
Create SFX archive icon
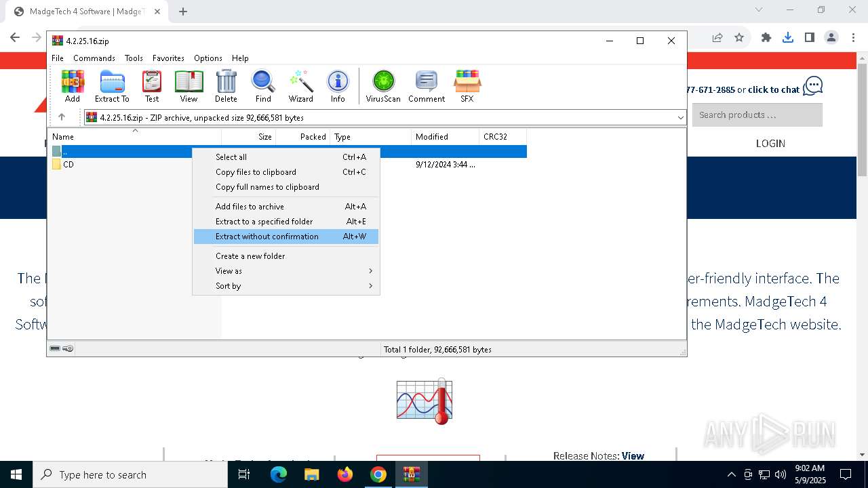point(467,86)
